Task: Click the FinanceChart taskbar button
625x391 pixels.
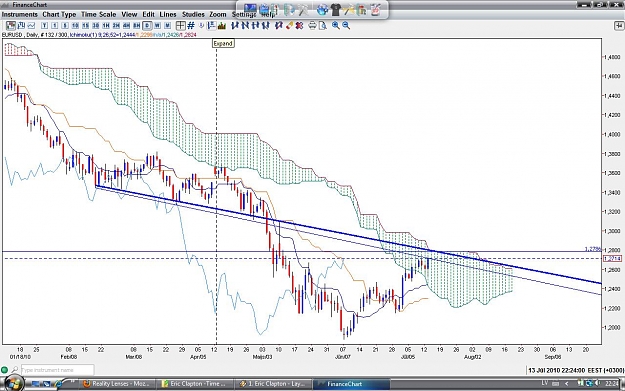Action: (351, 384)
